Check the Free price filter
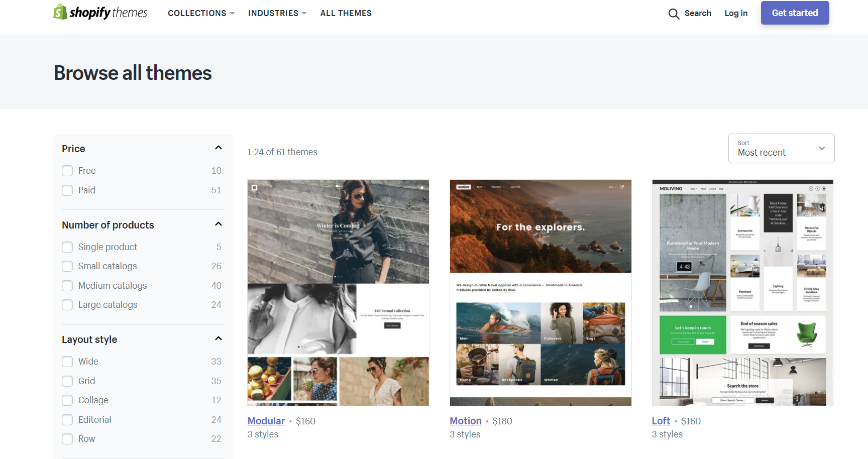Image resolution: width=868 pixels, height=459 pixels. click(x=67, y=171)
